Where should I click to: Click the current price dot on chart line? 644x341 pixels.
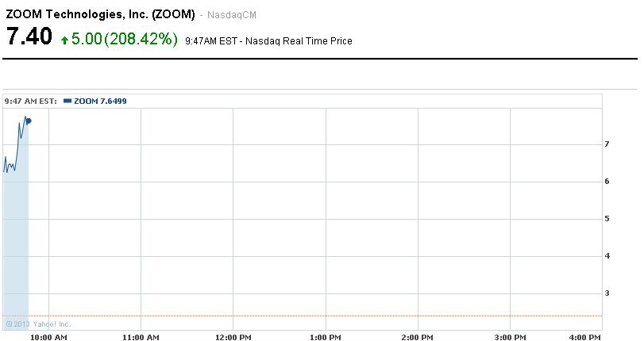[29, 121]
